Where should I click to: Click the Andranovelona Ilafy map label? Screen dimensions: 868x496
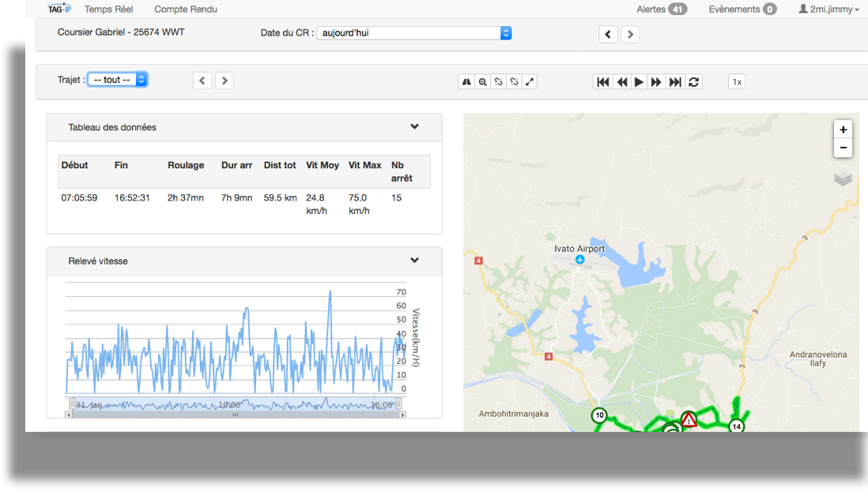tap(818, 359)
